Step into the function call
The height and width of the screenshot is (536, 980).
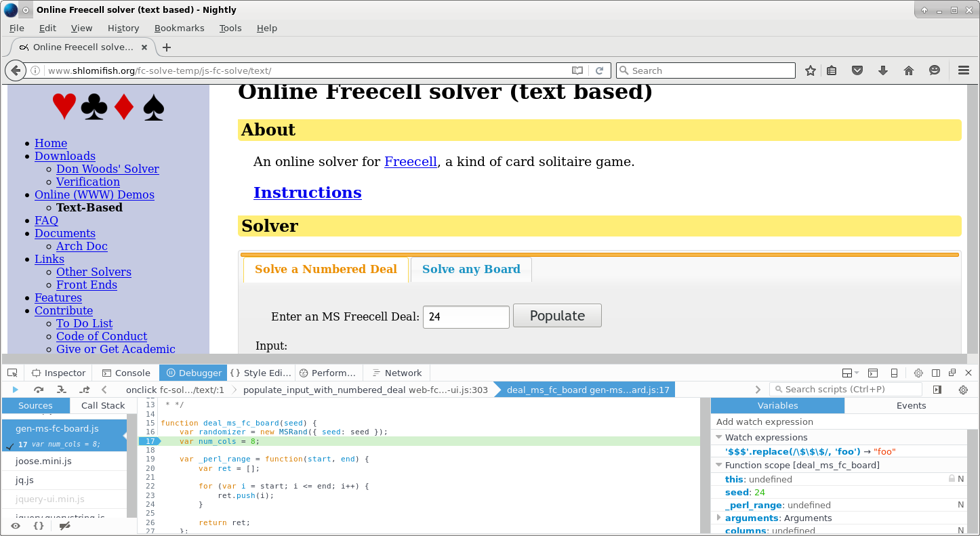pyautogui.click(x=61, y=390)
